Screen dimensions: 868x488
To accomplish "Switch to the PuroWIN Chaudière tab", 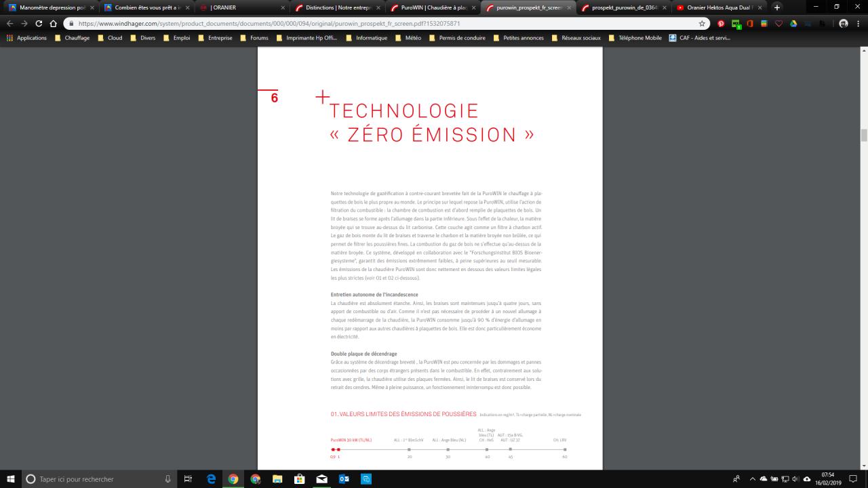I will point(433,7).
